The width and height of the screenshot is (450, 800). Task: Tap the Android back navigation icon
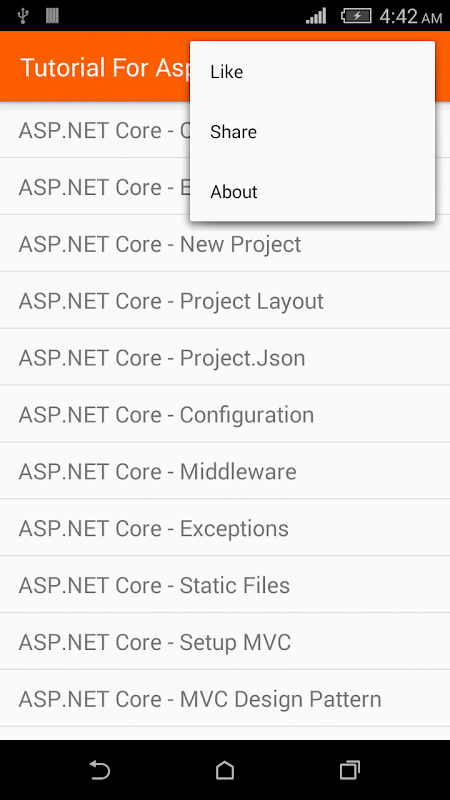(x=99, y=770)
